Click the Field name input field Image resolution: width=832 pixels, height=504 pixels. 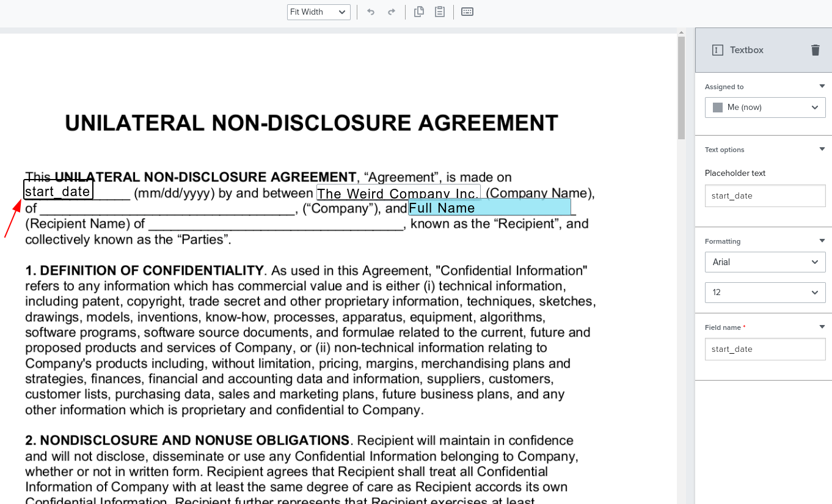coord(765,349)
